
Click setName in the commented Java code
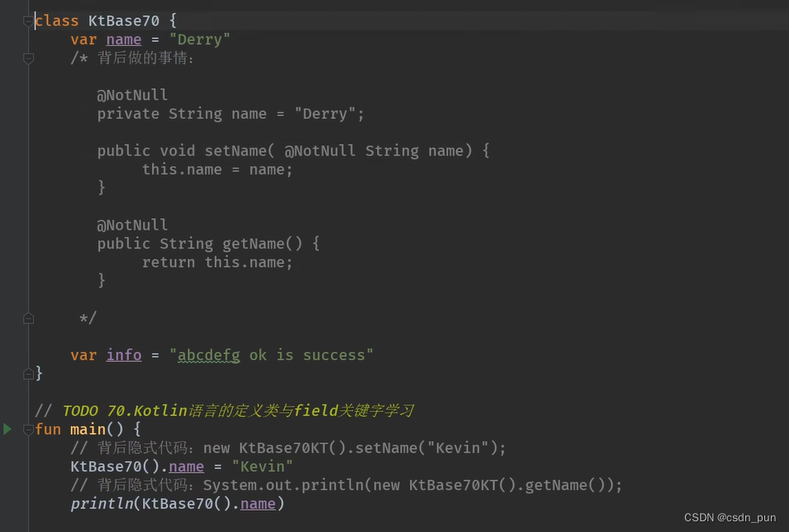pyautogui.click(x=236, y=151)
